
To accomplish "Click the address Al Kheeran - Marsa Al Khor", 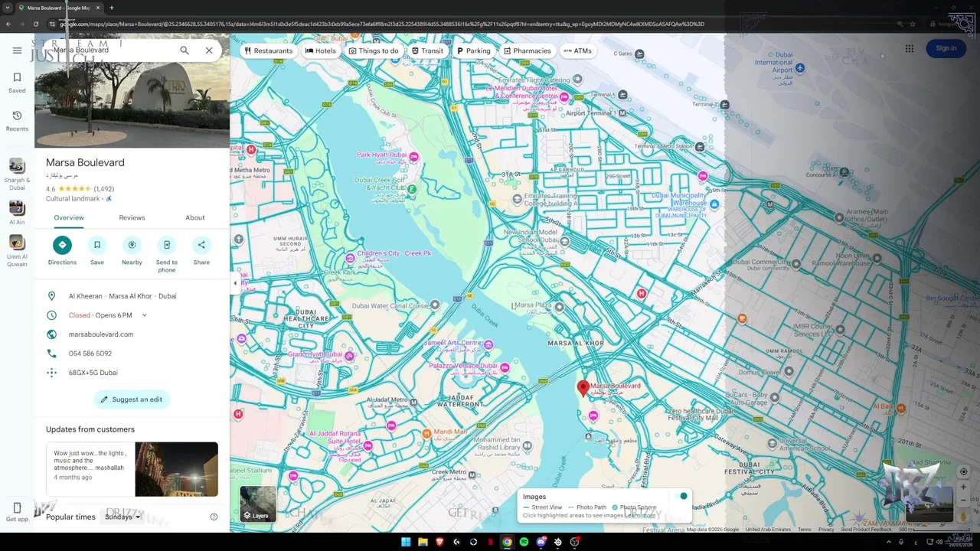I will pyautogui.click(x=122, y=296).
